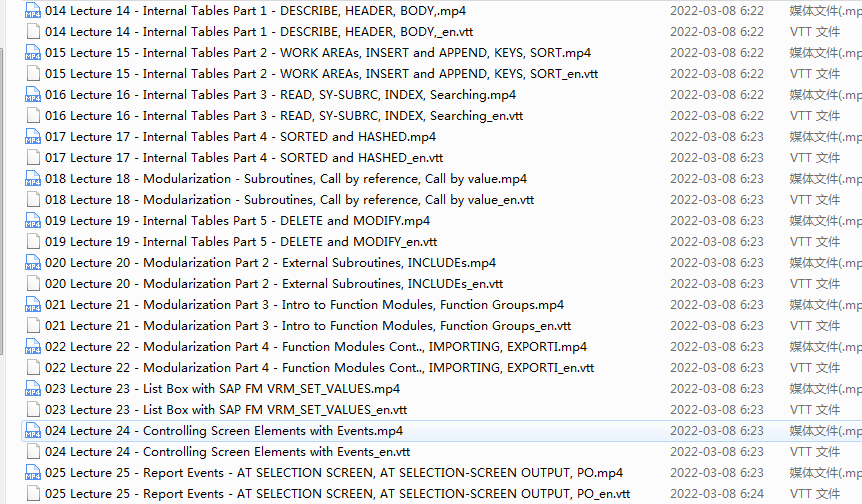Click file icon for DELETE and MODIFY_en.vtt
The width and height of the screenshot is (862, 504).
click(33, 241)
